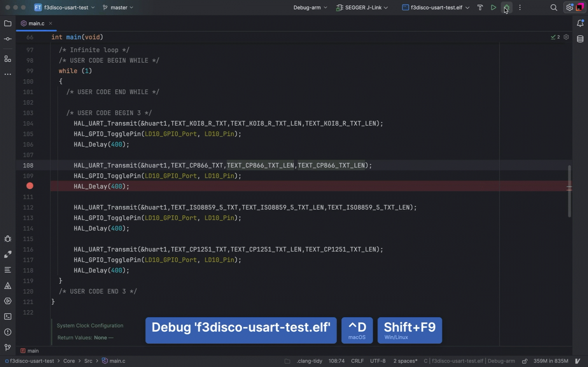This screenshot has height=367, width=588.
Task: Open the TODO list tool window
Action: pyautogui.click(x=8, y=270)
